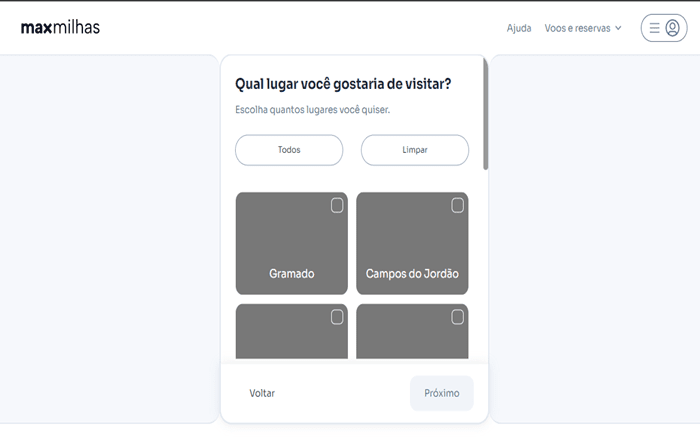Click the vertical scrollbar of the destination panel
This screenshot has height=440, width=700.
[486, 115]
